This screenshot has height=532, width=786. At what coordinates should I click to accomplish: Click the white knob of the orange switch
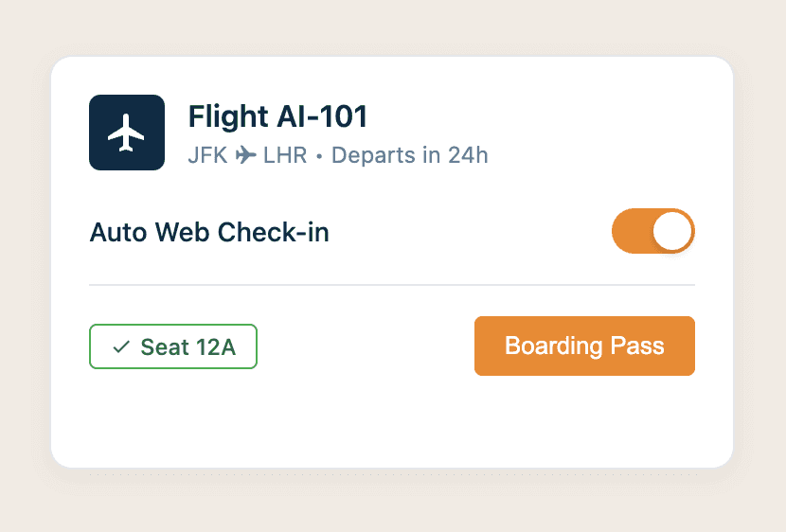672,231
